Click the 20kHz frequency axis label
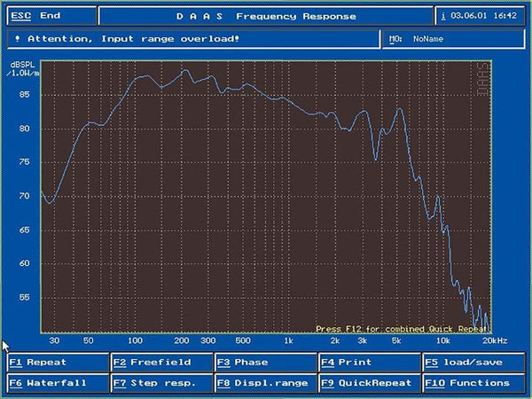Viewport: 532px width, 399px height. click(x=495, y=340)
